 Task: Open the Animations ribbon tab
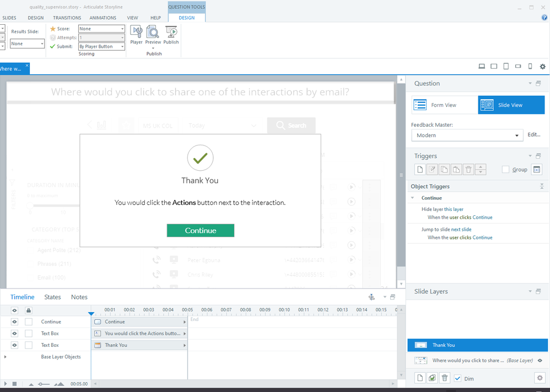click(x=103, y=18)
